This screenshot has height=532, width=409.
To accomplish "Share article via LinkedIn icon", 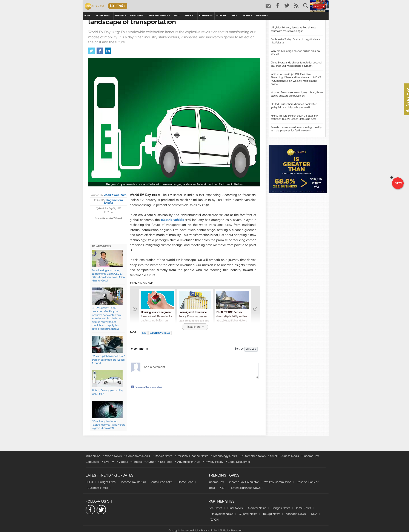I will tap(108, 51).
